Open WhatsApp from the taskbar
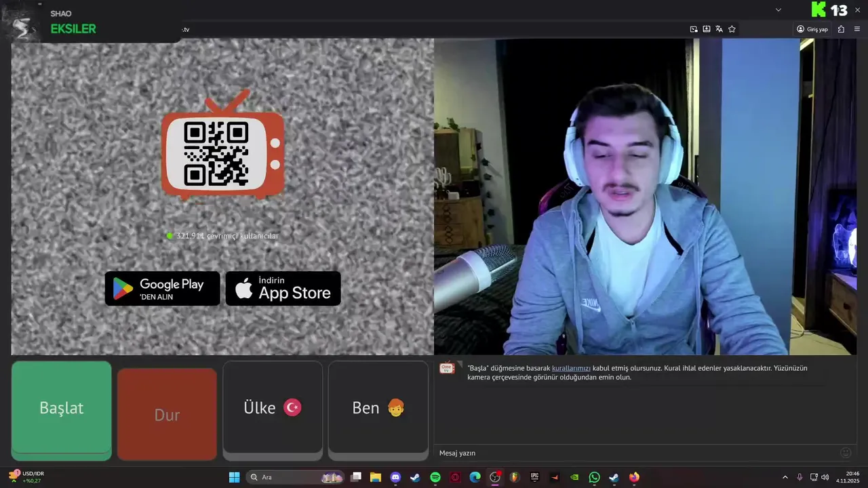Image resolution: width=868 pixels, height=488 pixels. pyautogui.click(x=594, y=477)
